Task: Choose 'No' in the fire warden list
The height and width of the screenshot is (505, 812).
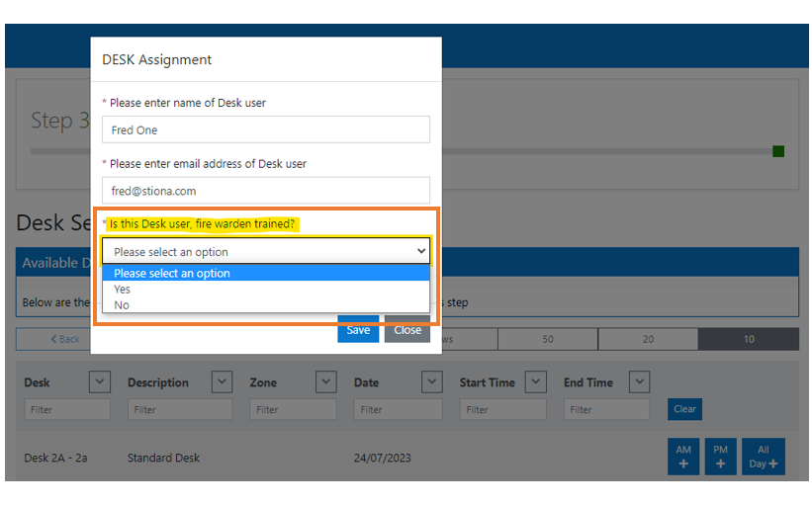Action: 122,305
